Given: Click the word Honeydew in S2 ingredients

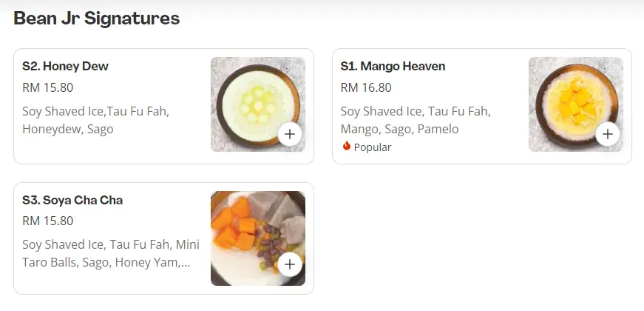Looking at the screenshot, I should tap(51, 130).
